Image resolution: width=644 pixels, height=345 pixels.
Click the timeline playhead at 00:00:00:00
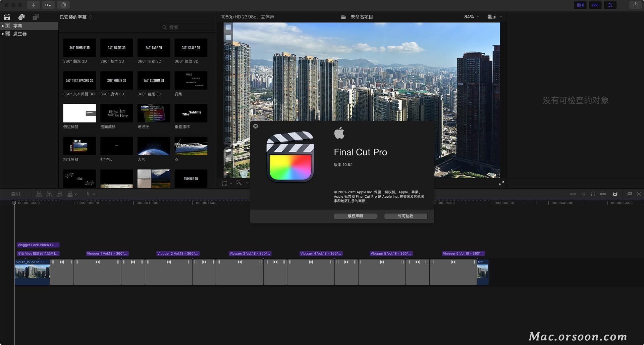14,202
